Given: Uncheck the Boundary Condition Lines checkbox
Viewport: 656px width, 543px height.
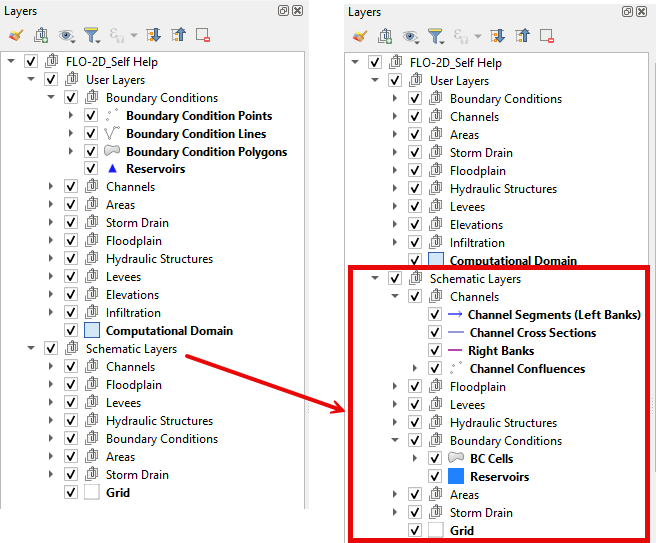Looking at the screenshot, I should point(91,134).
